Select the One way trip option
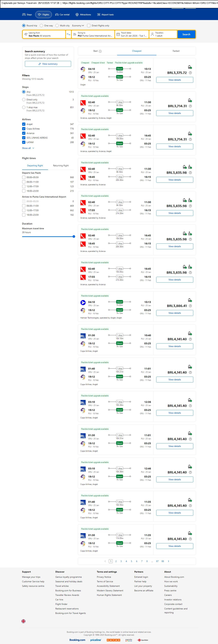The image size is (218, 644). tap(42, 26)
